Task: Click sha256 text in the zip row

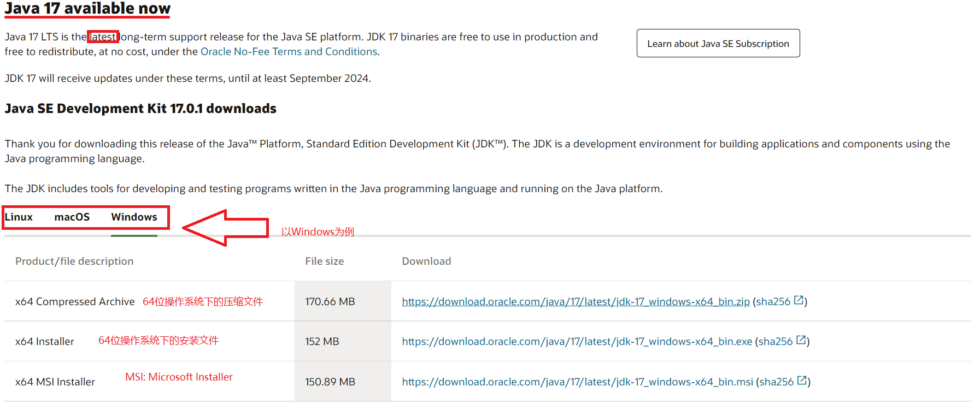Action: pyautogui.click(x=773, y=301)
